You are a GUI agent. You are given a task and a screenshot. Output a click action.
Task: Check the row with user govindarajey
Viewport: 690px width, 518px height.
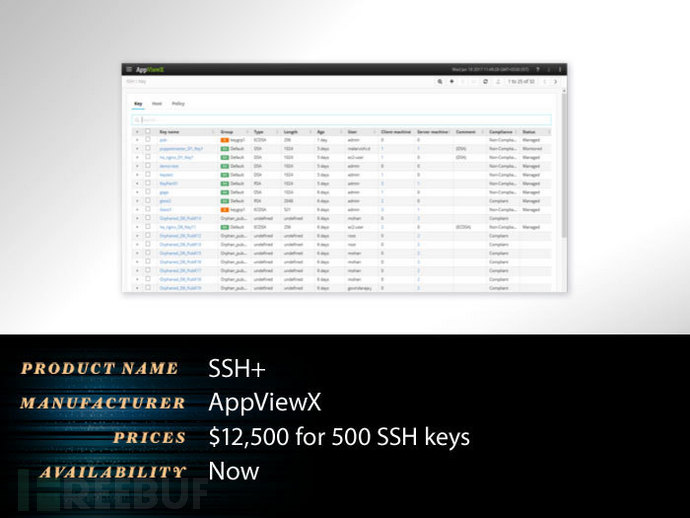(x=148, y=288)
